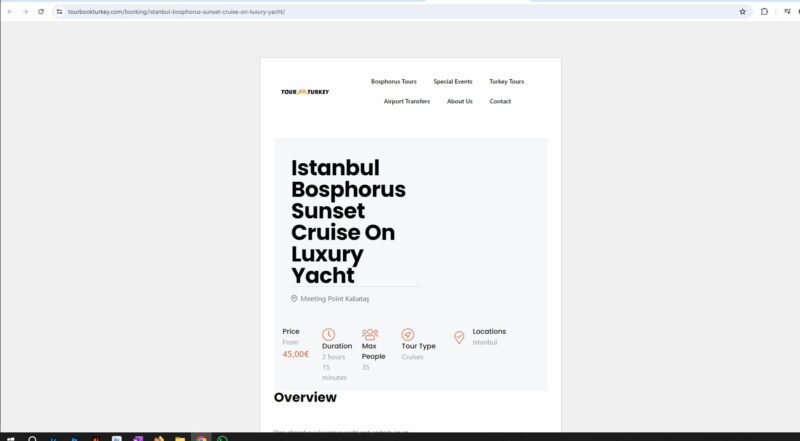This screenshot has width=800, height=441.
Task: Click the Tour Turkey logo
Action: coord(305,92)
